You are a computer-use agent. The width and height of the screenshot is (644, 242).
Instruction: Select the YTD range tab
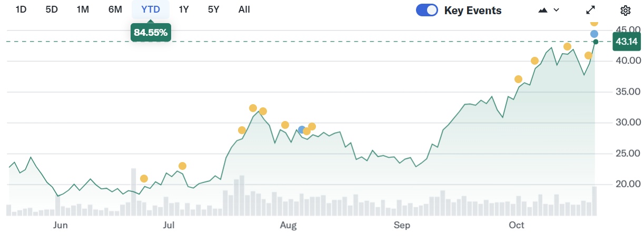151,9
